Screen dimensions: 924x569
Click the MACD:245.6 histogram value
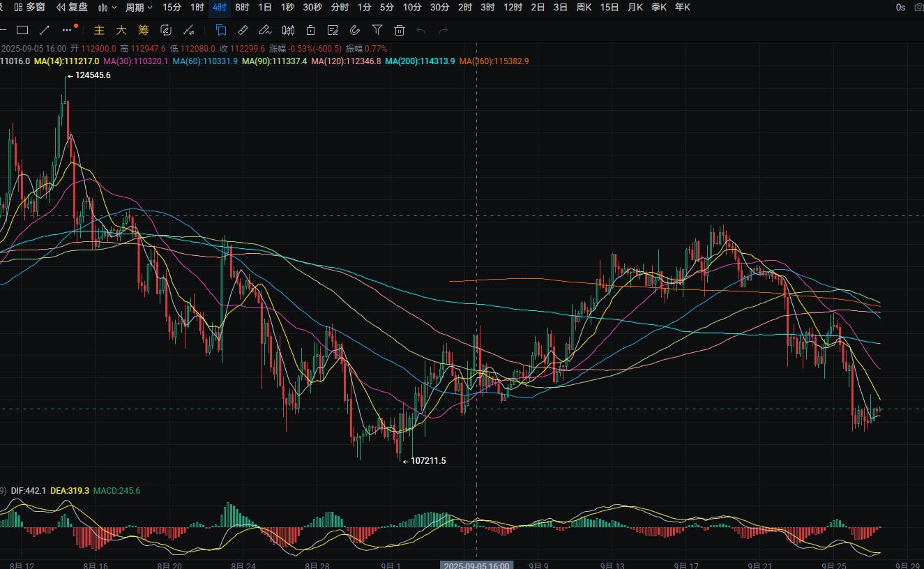coord(116,491)
